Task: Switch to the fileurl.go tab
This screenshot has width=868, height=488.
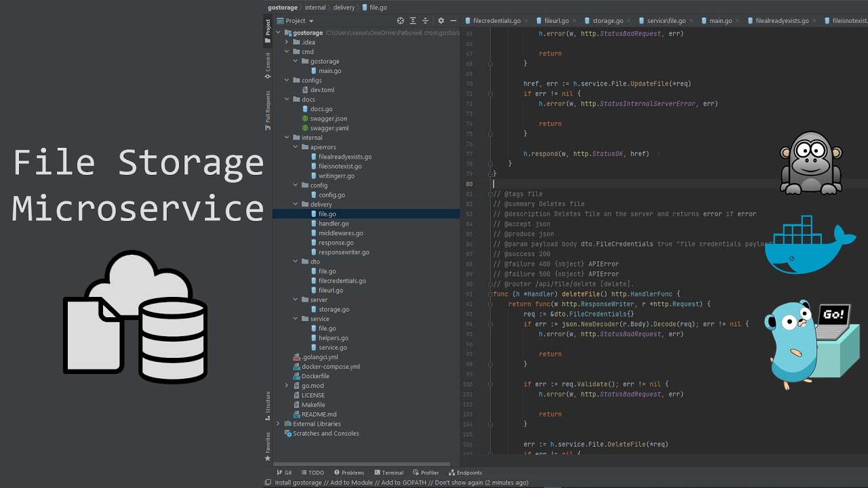Action: 557,21
